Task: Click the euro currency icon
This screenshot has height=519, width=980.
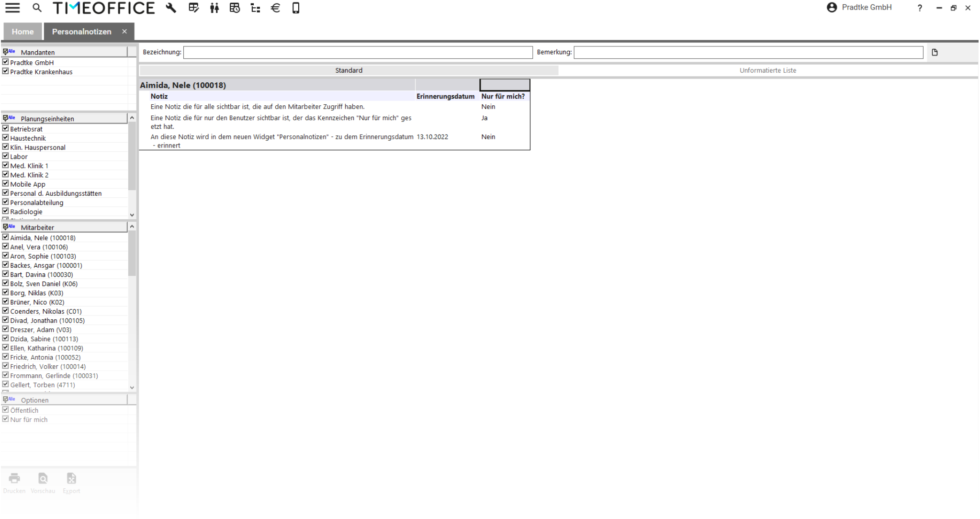Action: (x=275, y=8)
